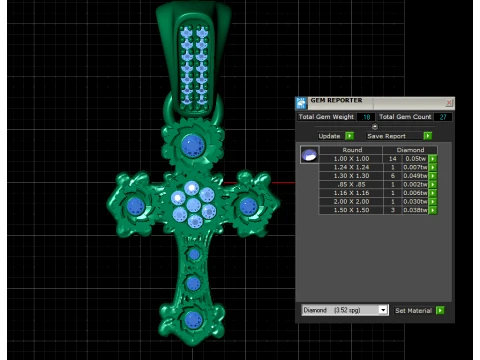Click green arrow on 1.00 X 1.00 row
Screen dimensions: 480x360
pos(433,159)
